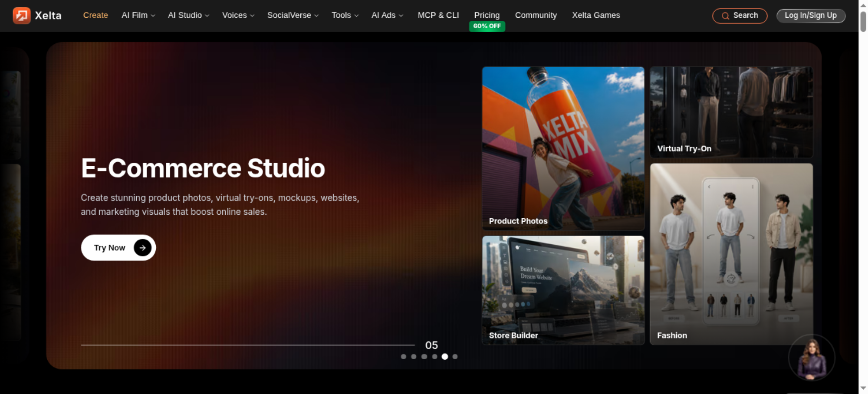Go to MCP & CLI page
This screenshot has width=868, height=394.
point(438,15)
